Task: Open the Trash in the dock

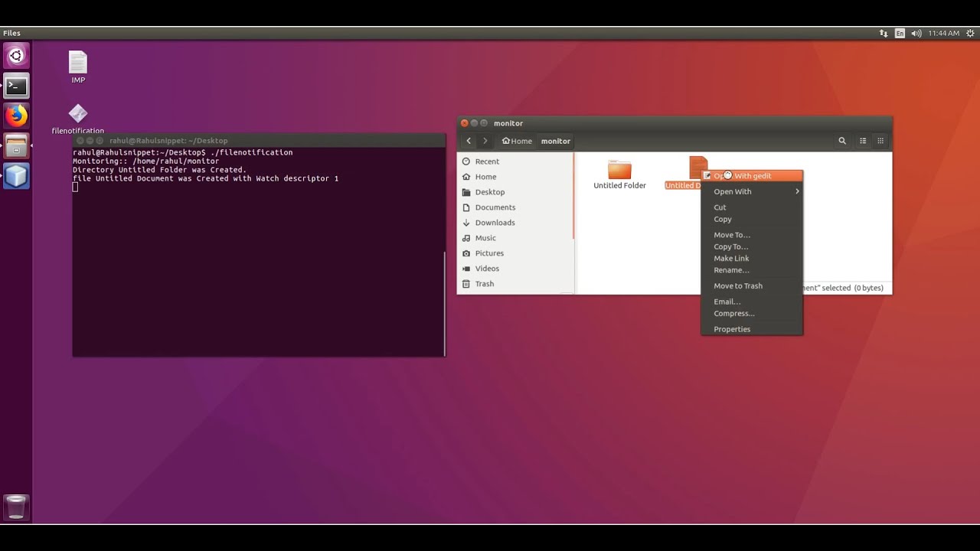Action: pos(16,507)
